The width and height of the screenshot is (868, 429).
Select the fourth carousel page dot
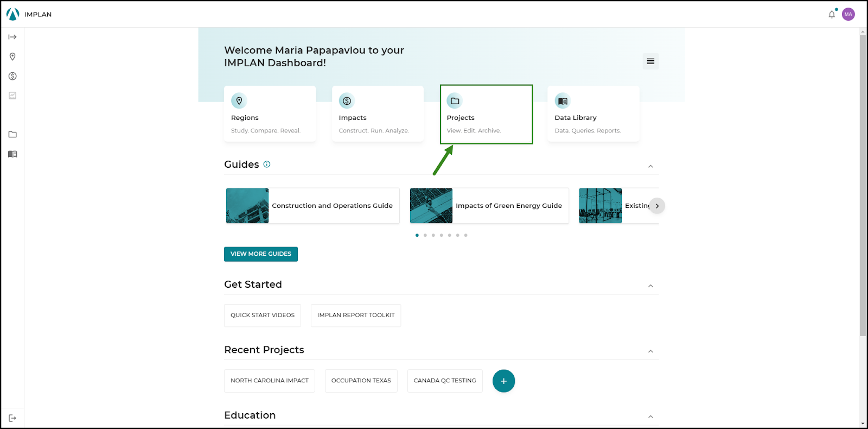coord(441,235)
